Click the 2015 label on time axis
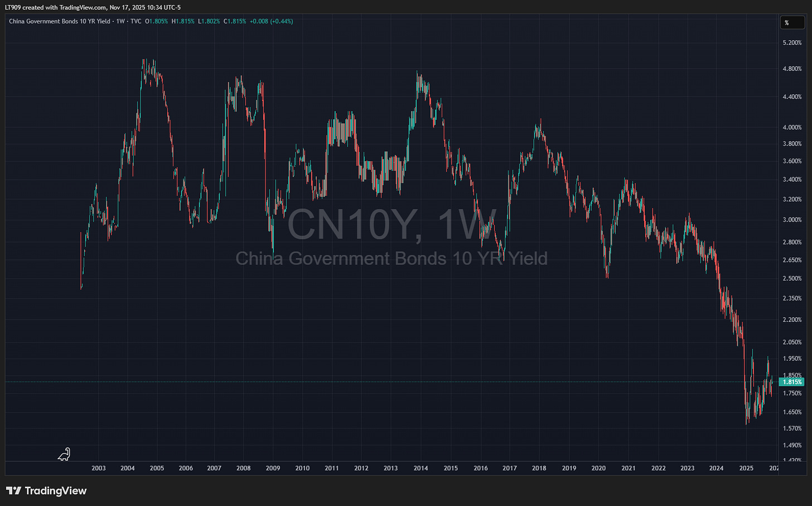Image resolution: width=812 pixels, height=506 pixels. [451, 468]
